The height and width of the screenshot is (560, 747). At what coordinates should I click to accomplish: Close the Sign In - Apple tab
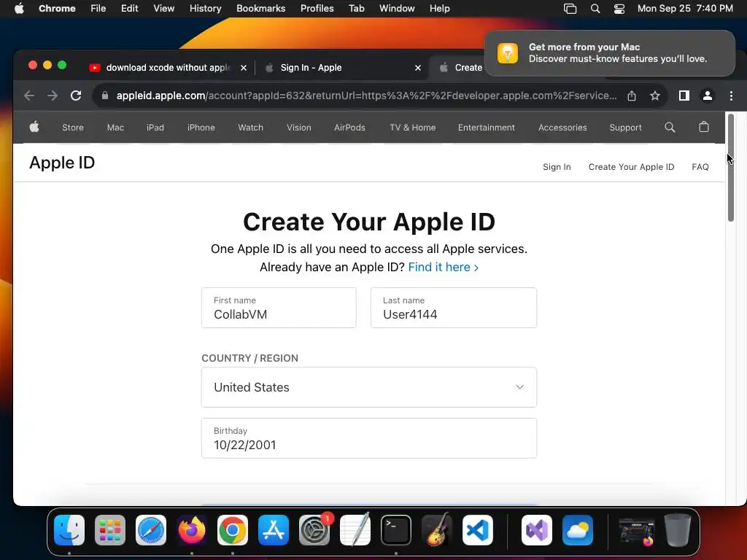pyautogui.click(x=418, y=68)
